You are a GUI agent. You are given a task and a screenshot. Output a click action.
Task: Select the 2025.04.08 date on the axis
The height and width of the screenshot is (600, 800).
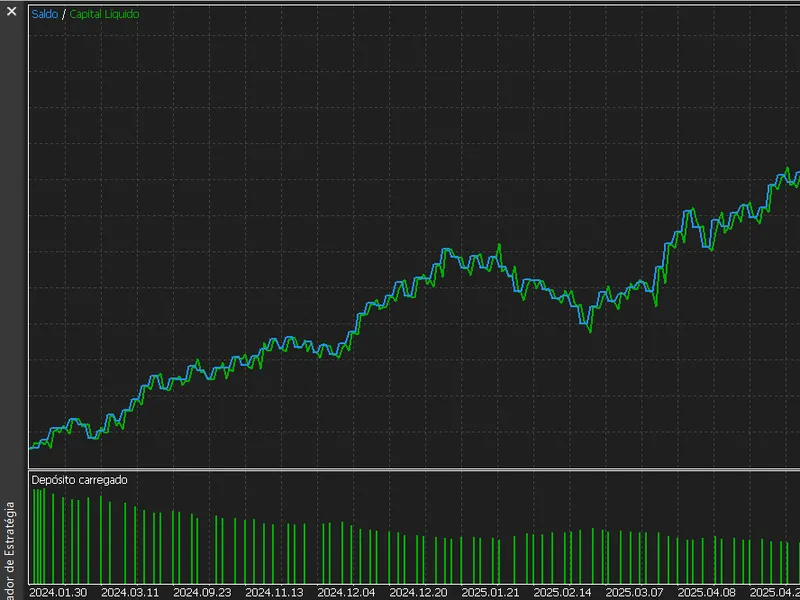pos(706,593)
